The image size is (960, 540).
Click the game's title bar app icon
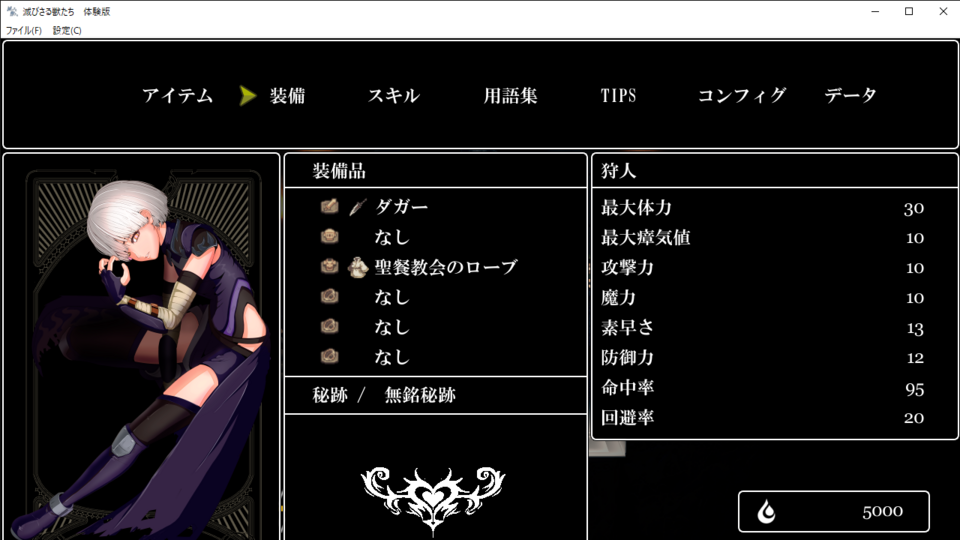pyautogui.click(x=12, y=11)
